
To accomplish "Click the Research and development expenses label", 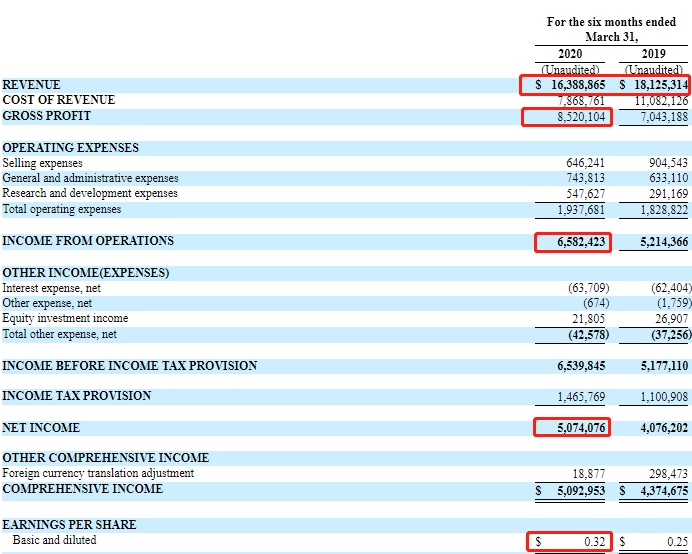I will click(x=90, y=193).
